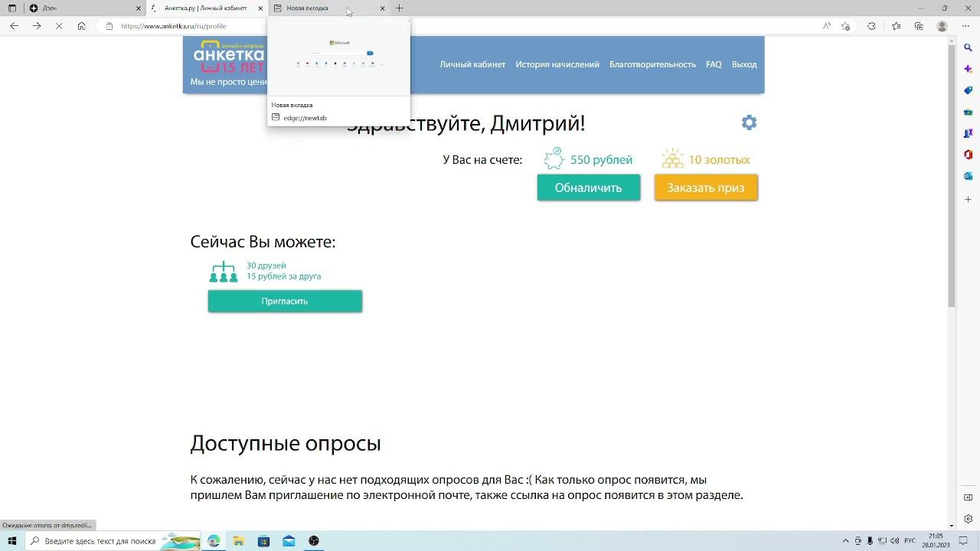Toggle the sidebar hide button above settings

click(968, 497)
